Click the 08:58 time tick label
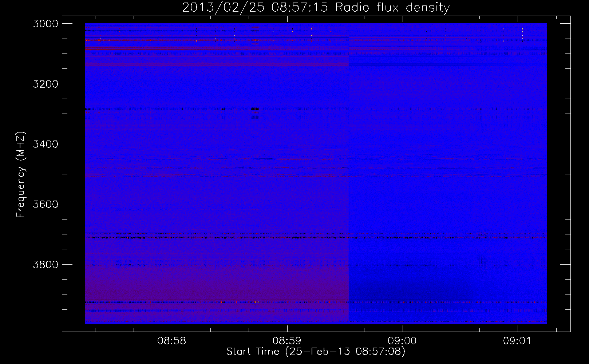The image size is (589, 364). (x=171, y=341)
